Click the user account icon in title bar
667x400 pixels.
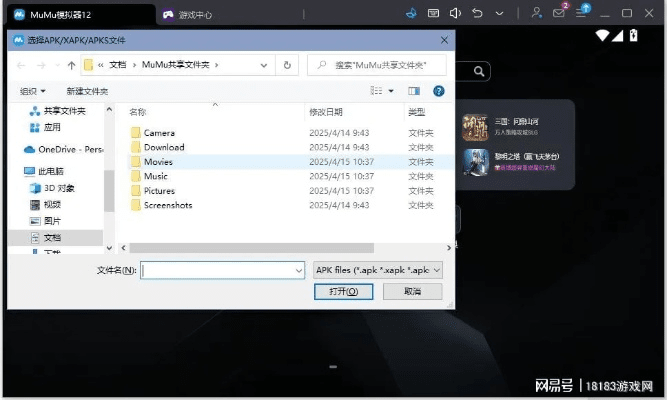[537, 13]
